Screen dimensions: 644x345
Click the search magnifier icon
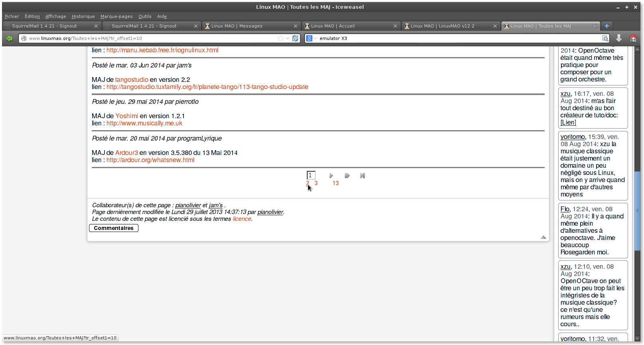[x=605, y=38]
